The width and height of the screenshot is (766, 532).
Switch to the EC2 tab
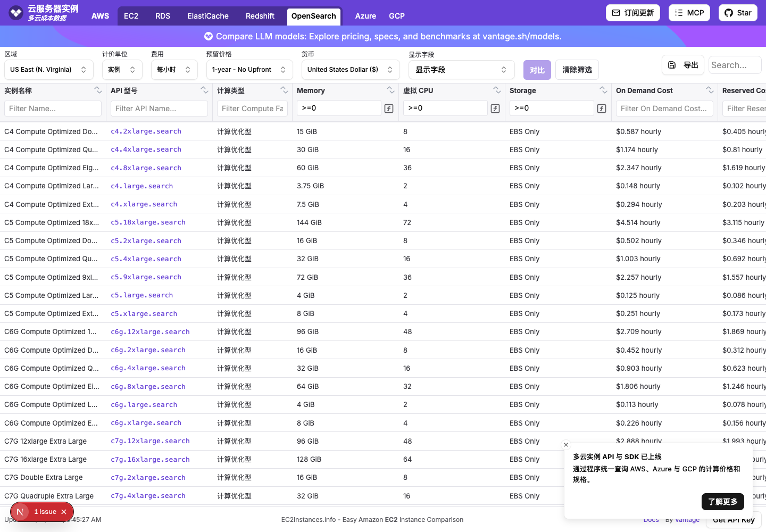pos(131,16)
